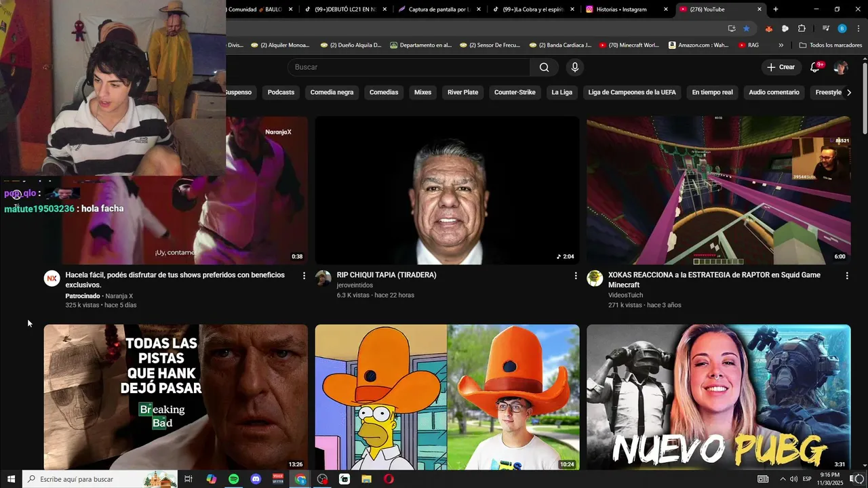This screenshot has width=868, height=488.
Task: Switch to the Historias Instagram tab
Action: [x=621, y=9]
